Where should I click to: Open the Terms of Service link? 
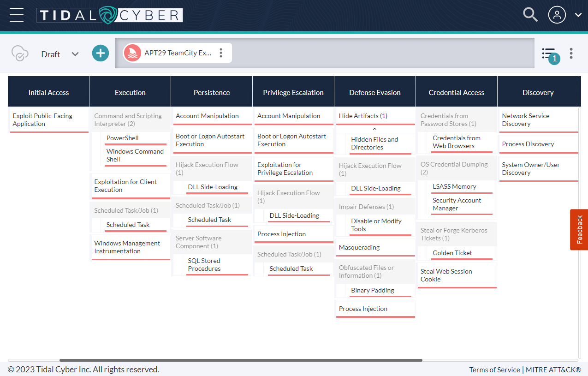click(x=494, y=370)
